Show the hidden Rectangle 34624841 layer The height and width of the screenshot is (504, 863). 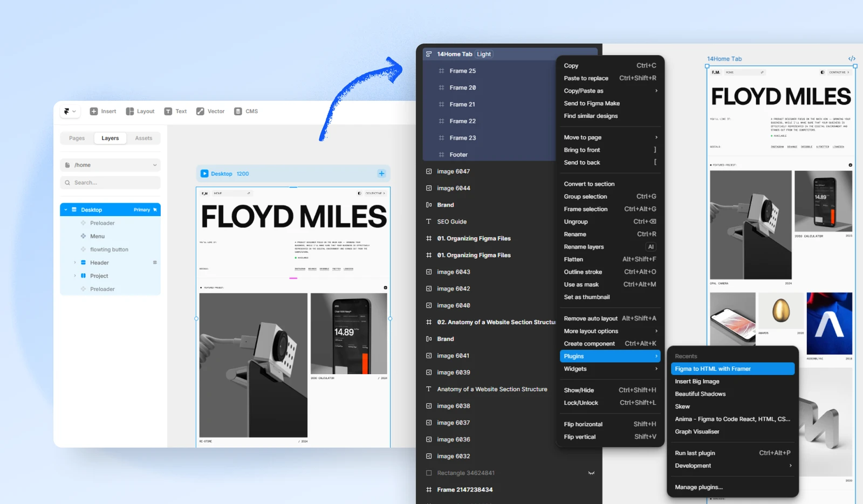pyautogui.click(x=591, y=473)
